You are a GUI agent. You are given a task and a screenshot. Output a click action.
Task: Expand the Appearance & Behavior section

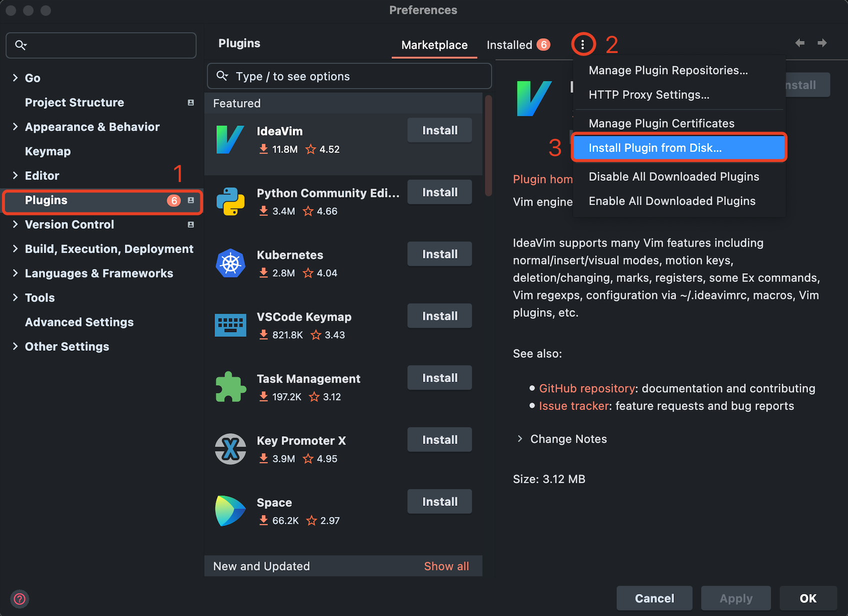click(x=15, y=127)
